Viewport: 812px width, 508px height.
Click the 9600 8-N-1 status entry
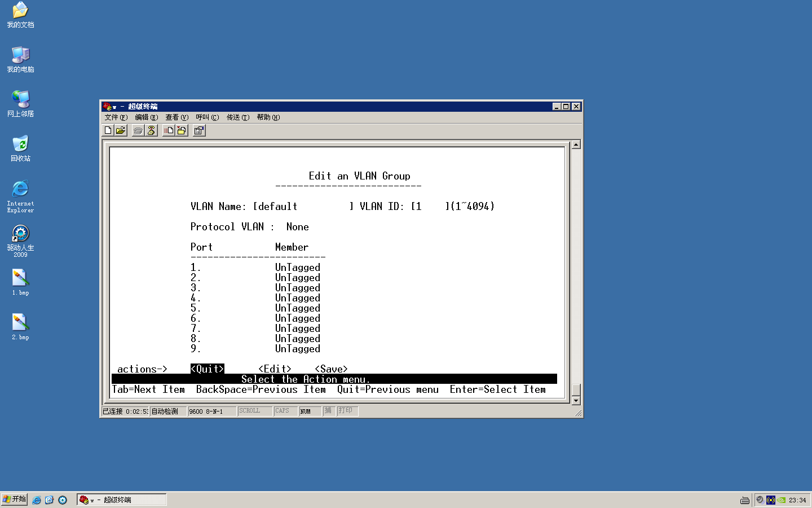211,411
